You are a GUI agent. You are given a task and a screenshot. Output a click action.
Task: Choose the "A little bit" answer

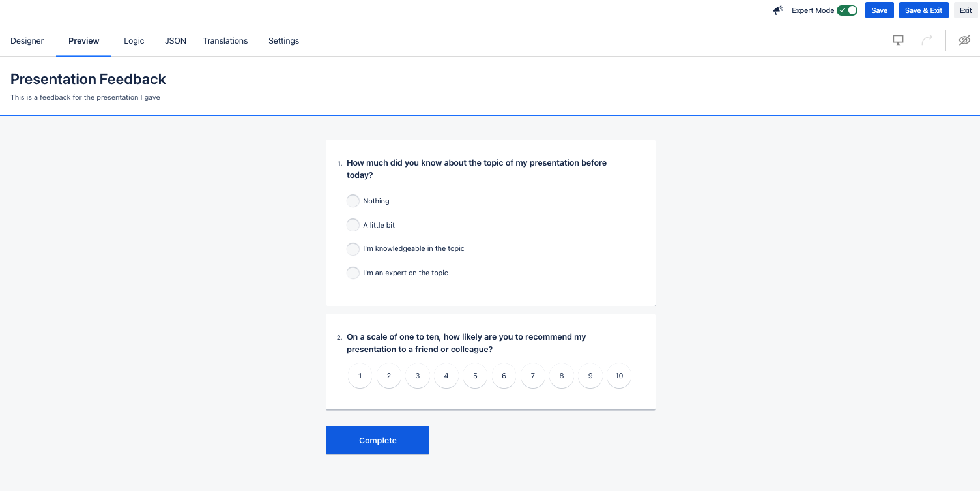click(353, 225)
